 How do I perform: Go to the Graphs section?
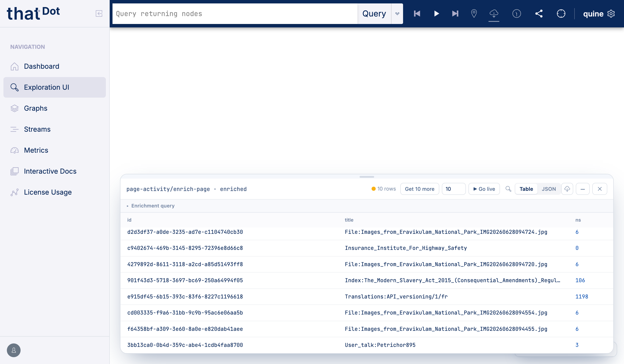[x=54, y=108]
